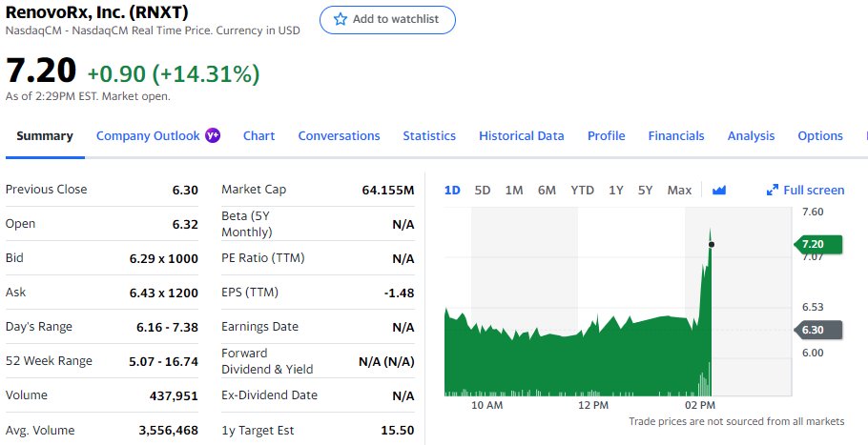Image resolution: width=868 pixels, height=445 pixels.
Task: Select the YTD chart range
Action: click(583, 191)
